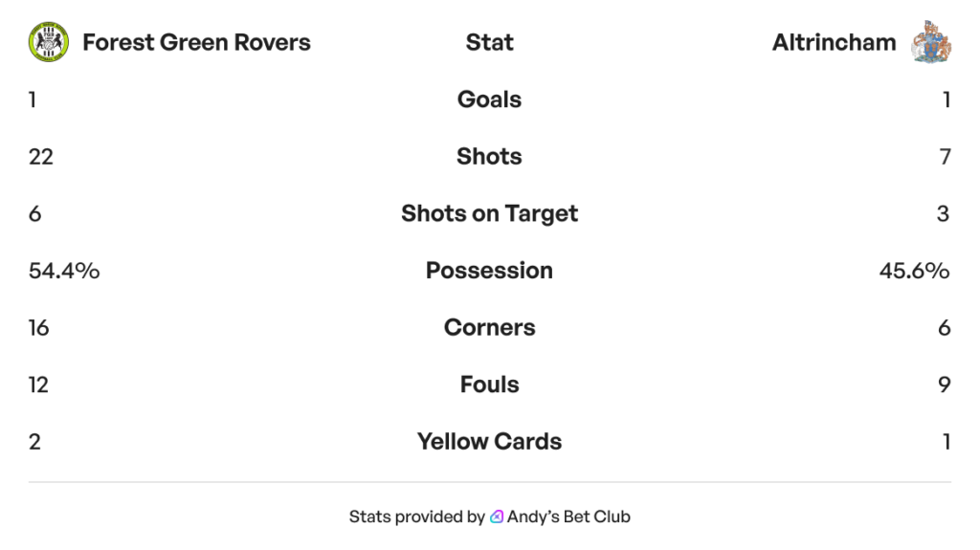Select the Yellow Cards stat label

[x=489, y=441]
